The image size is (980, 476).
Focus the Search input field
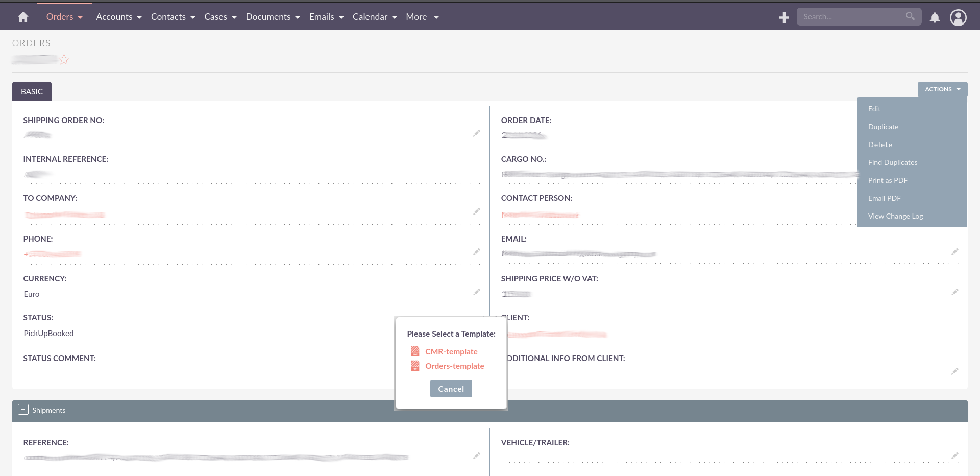click(850, 17)
